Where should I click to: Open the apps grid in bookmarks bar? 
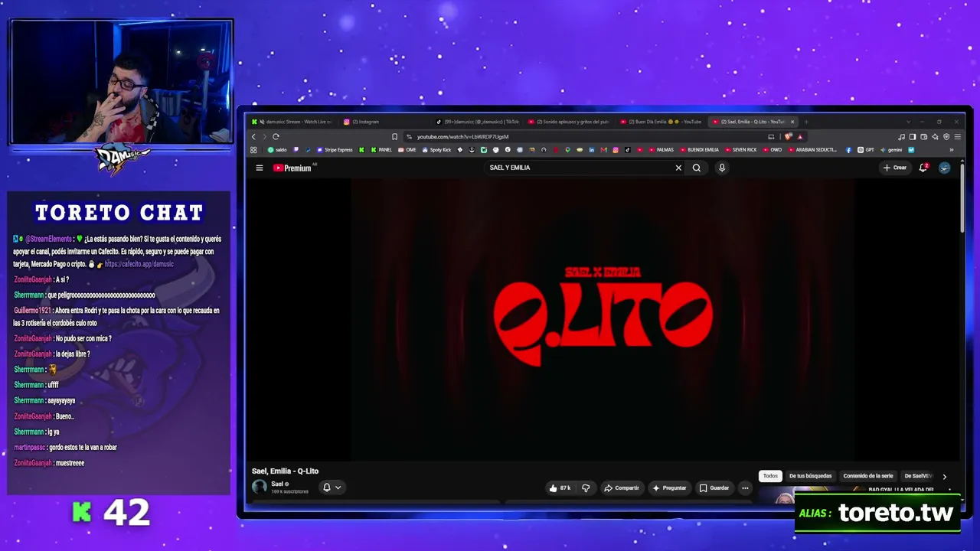(253, 150)
